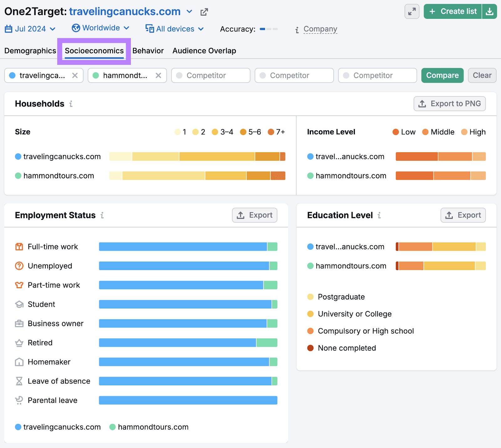Image resolution: width=501 pixels, height=448 pixels.
Task: Toggle household size 2 legend swatch
Action: [x=196, y=132]
